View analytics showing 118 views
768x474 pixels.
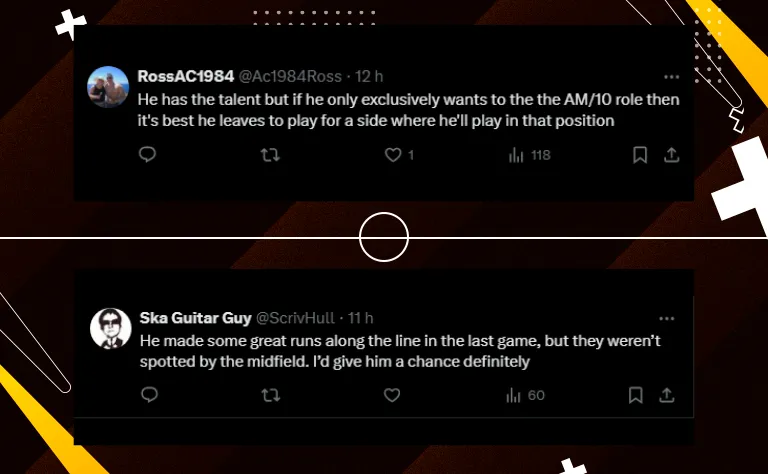click(529, 155)
